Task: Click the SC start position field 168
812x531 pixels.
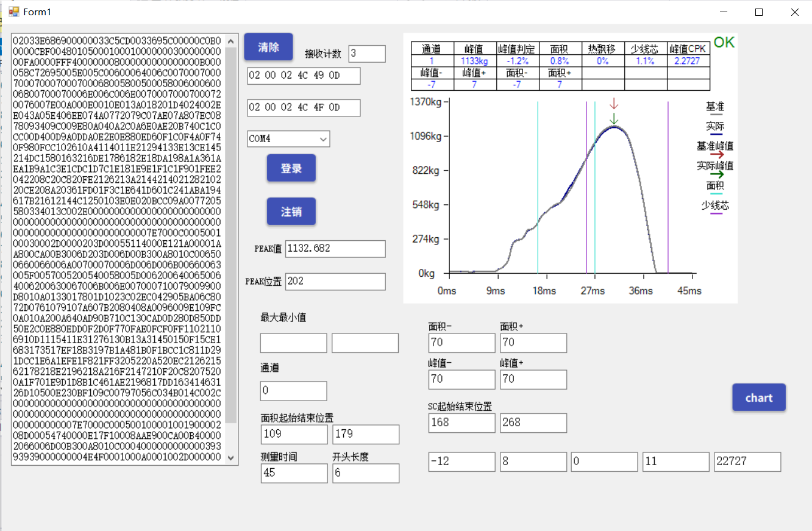Action: [461, 422]
